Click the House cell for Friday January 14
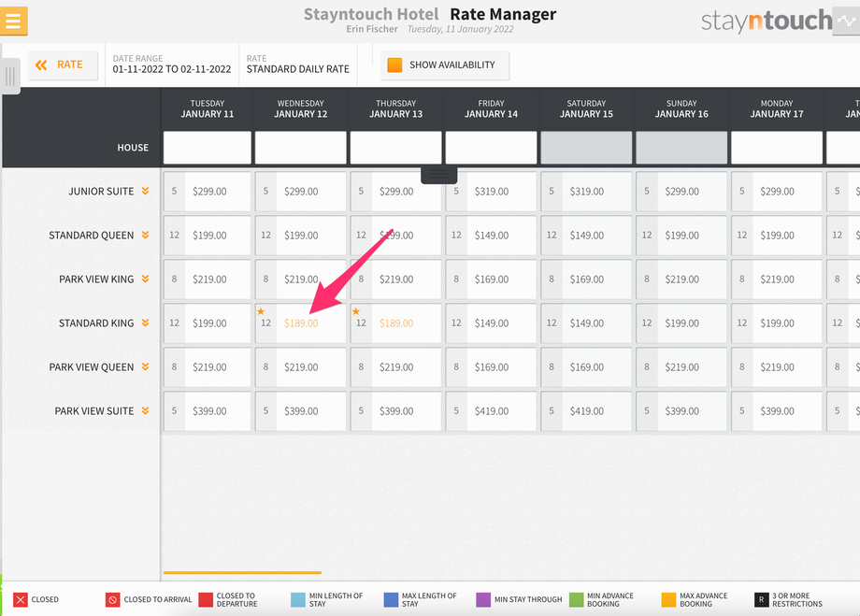 click(491, 148)
